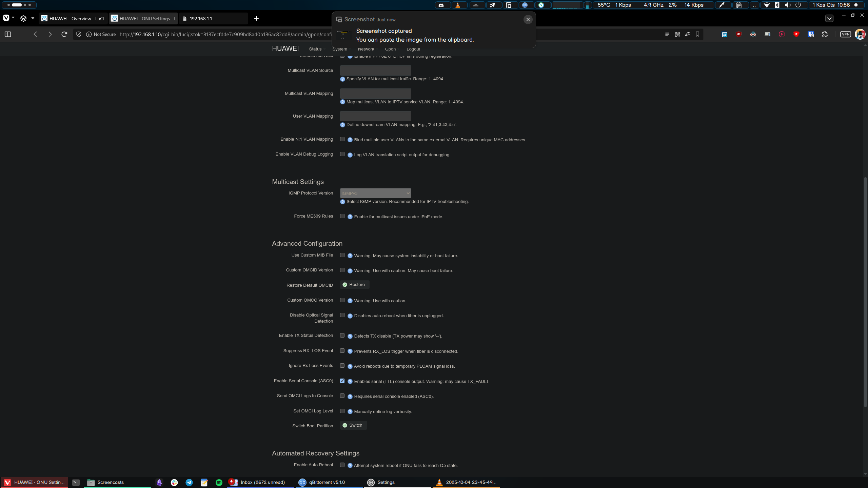
Task: Click the HUAWEI logo link
Action: tap(285, 48)
